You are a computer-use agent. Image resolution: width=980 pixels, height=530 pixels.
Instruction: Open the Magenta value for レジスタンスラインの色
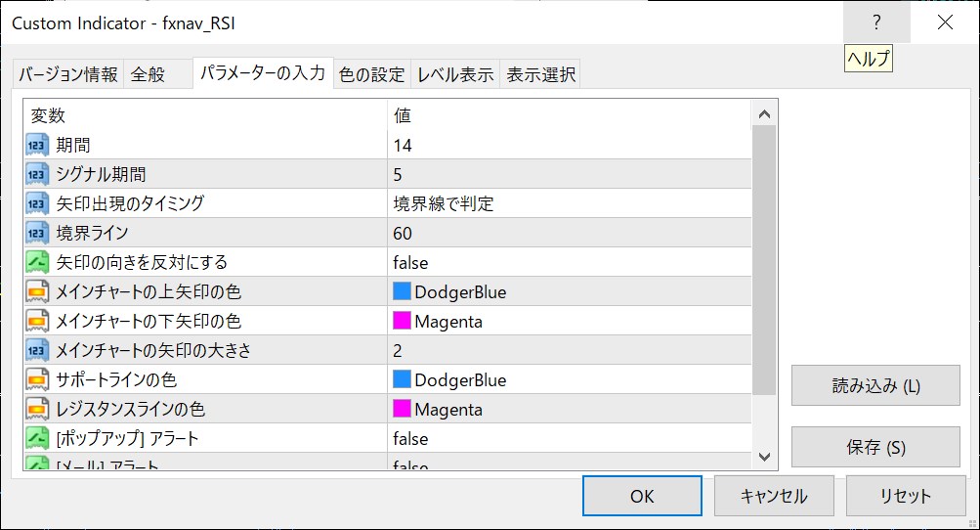click(447, 409)
